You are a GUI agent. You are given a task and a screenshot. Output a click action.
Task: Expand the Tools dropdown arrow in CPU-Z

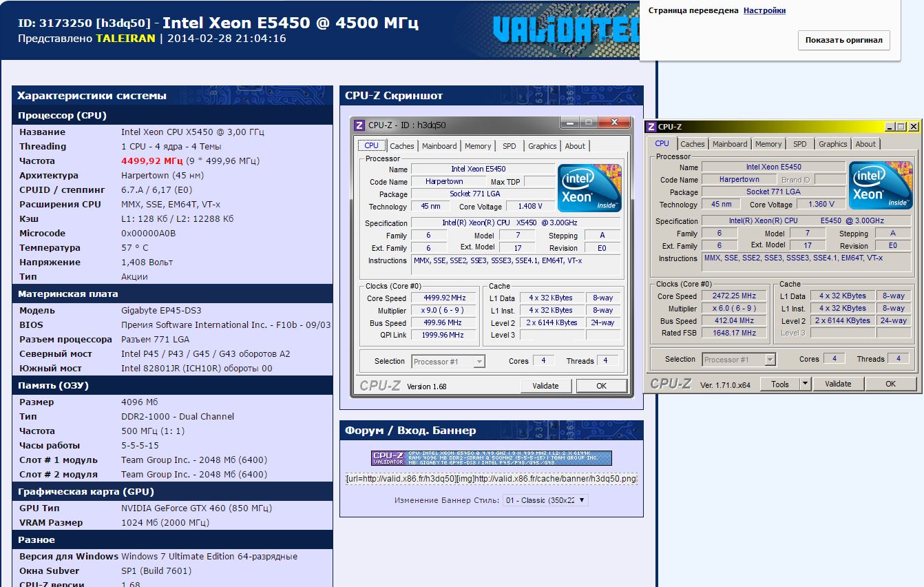(x=806, y=384)
